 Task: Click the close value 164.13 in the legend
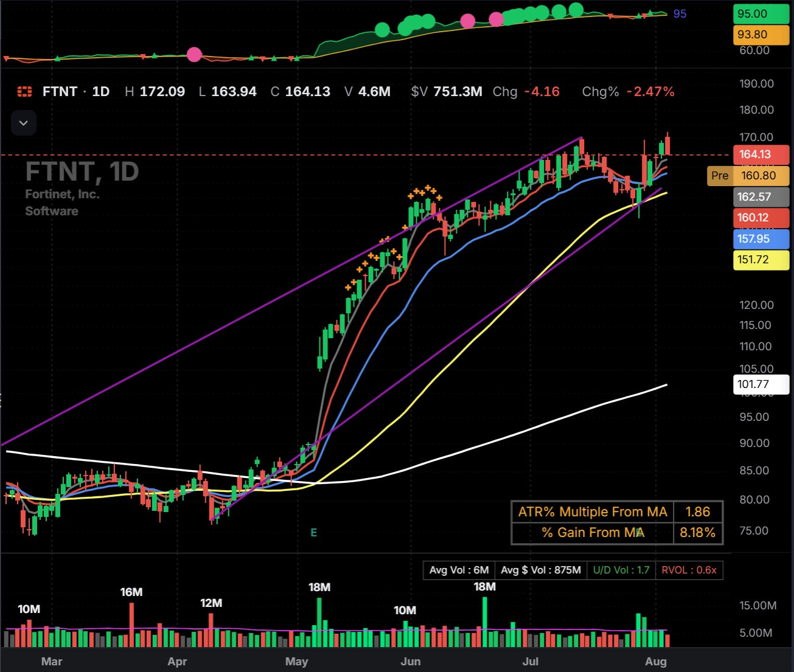click(308, 92)
